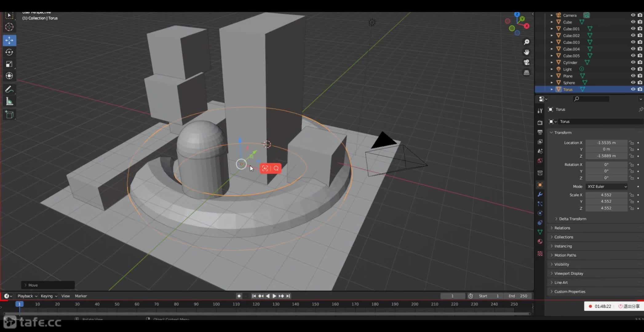Open the rotation Mode XYZ Euler dropdown
This screenshot has width=644, height=332.
click(606, 187)
